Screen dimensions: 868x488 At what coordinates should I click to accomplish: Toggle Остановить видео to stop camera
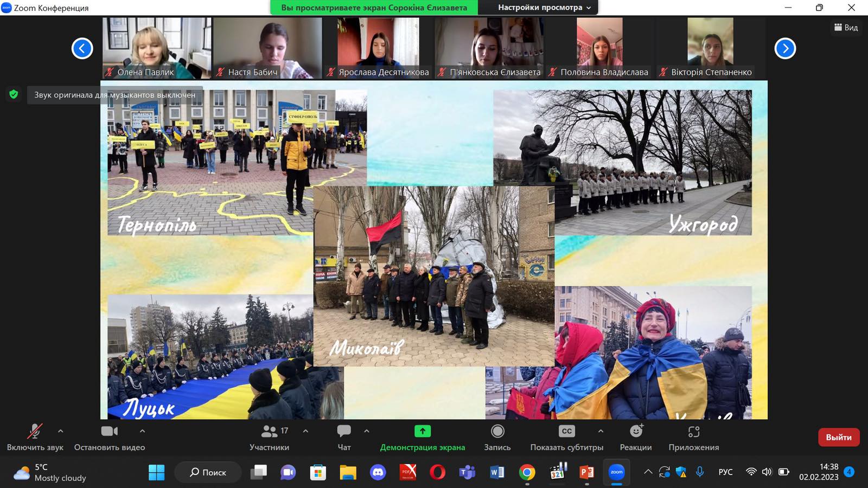pos(109,431)
